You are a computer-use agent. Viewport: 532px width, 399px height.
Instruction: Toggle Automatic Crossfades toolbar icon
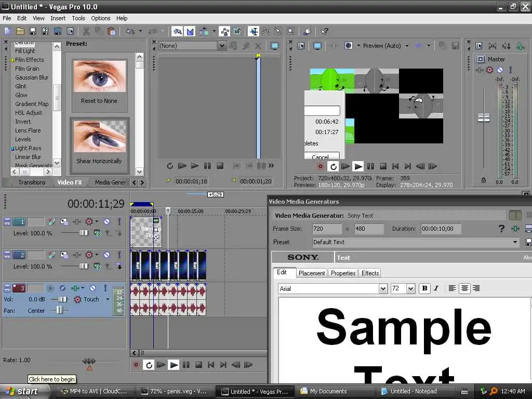pos(190,32)
